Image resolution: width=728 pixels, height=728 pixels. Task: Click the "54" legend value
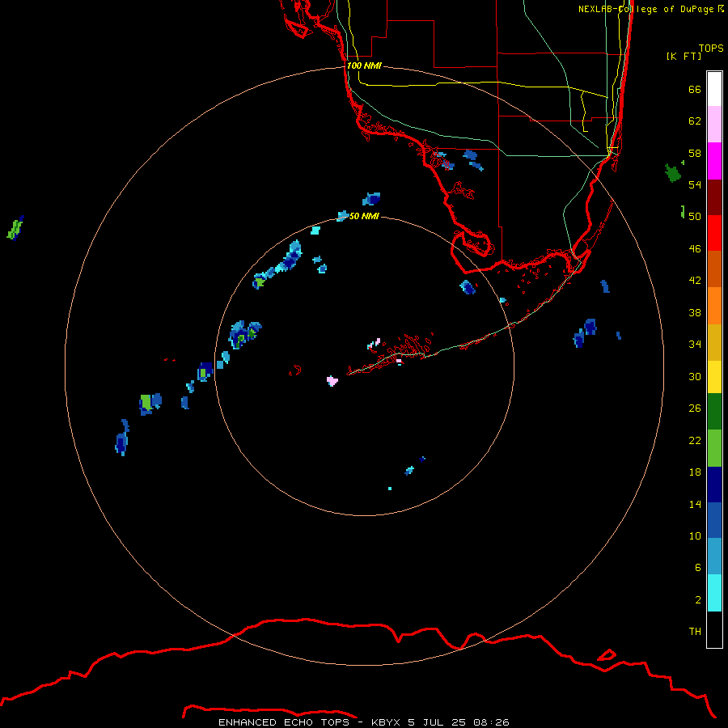[x=695, y=184]
